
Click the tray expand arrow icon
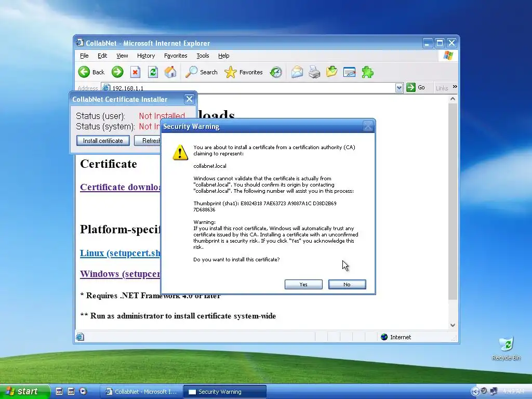pos(475,392)
